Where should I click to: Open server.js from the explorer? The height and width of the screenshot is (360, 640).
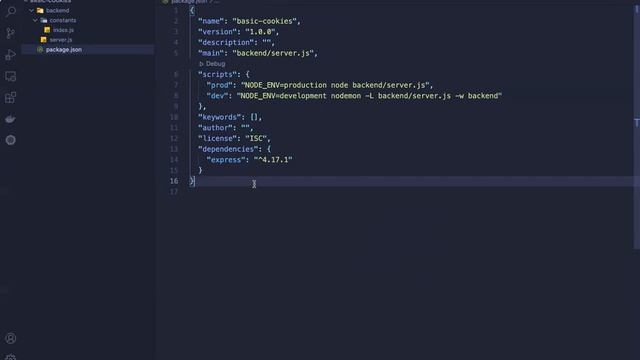(61, 40)
